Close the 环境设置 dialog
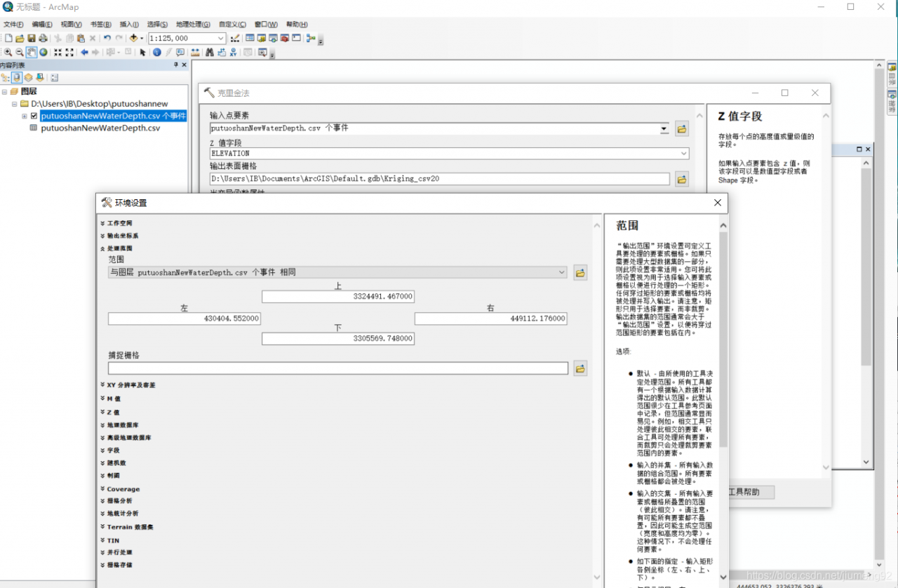The height and width of the screenshot is (588, 898). (x=717, y=203)
